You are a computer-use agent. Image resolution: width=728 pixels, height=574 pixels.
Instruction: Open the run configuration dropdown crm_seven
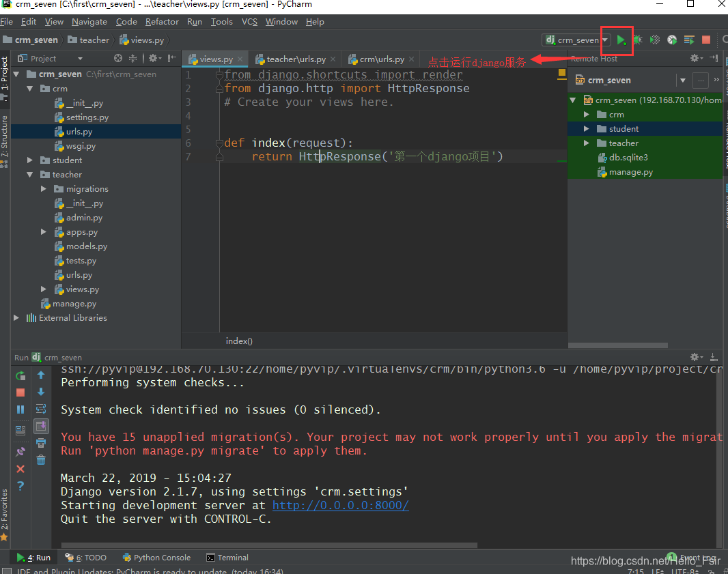tap(576, 40)
